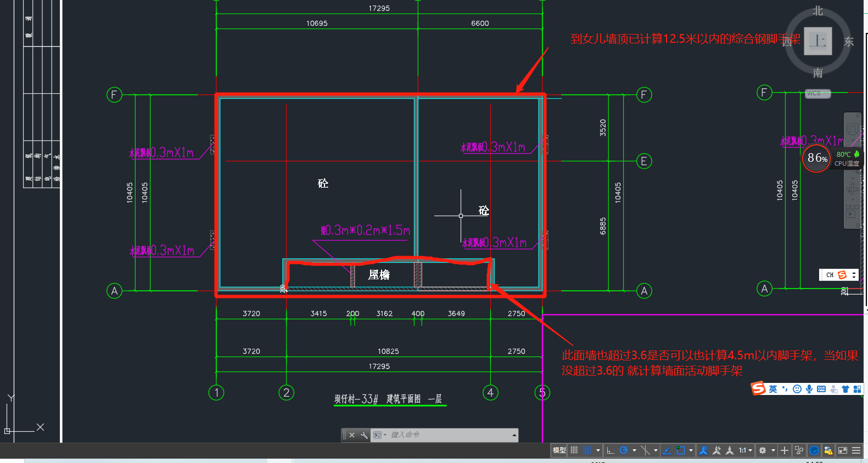Viewport: 868px width, 463px height.
Task: Open workspace switching dropdown arrow
Action: [773, 450]
